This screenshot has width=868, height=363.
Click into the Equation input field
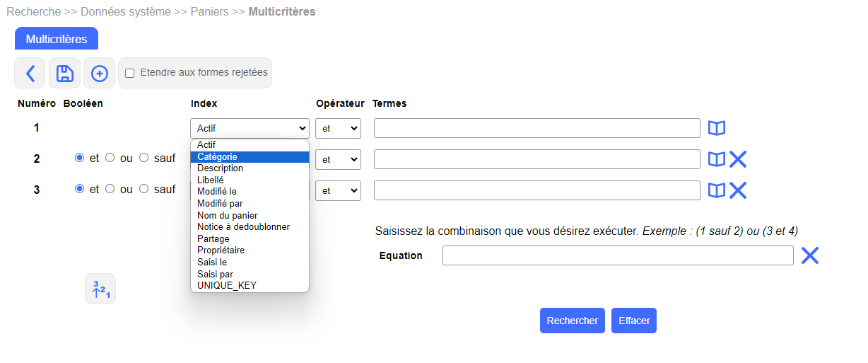click(618, 255)
